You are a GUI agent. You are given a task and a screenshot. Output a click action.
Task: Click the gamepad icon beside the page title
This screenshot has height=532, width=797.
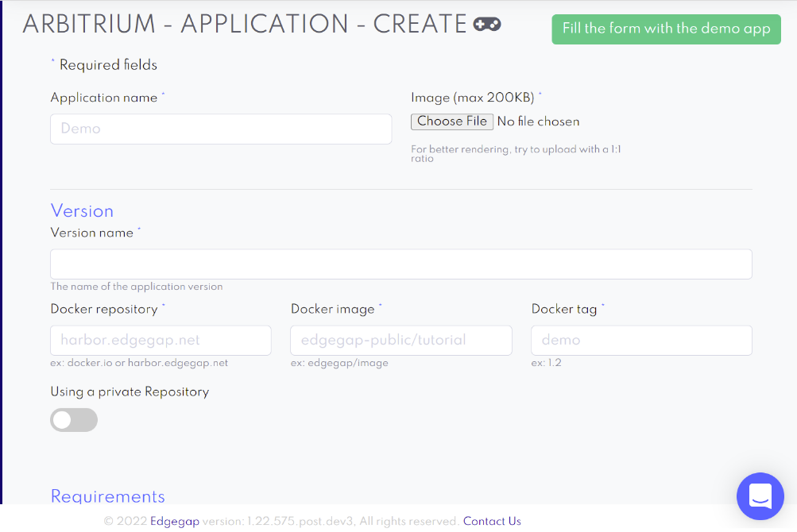(x=487, y=25)
